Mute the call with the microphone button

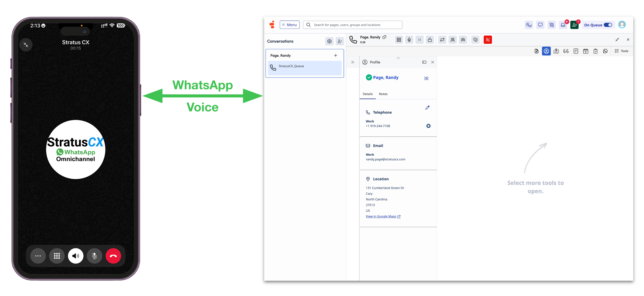[x=409, y=40]
